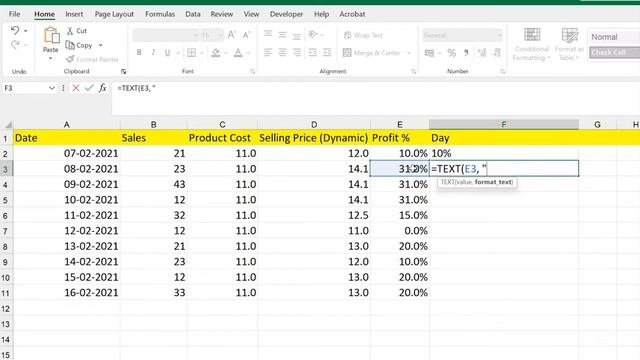Cancel formula entry with X icon
640x360 pixels.
(76, 88)
